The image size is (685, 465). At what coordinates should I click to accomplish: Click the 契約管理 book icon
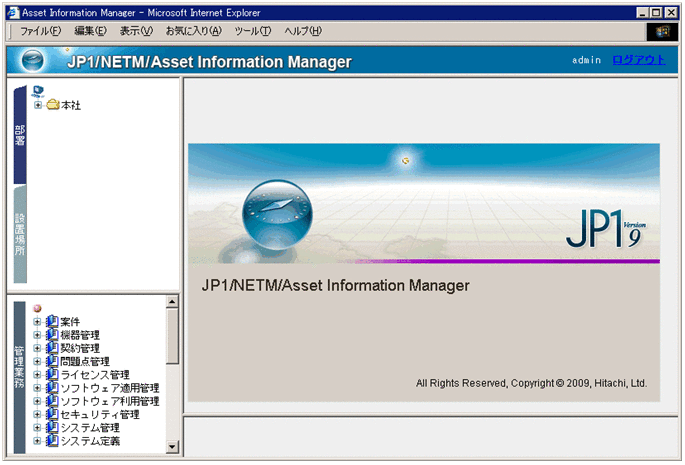point(52,348)
